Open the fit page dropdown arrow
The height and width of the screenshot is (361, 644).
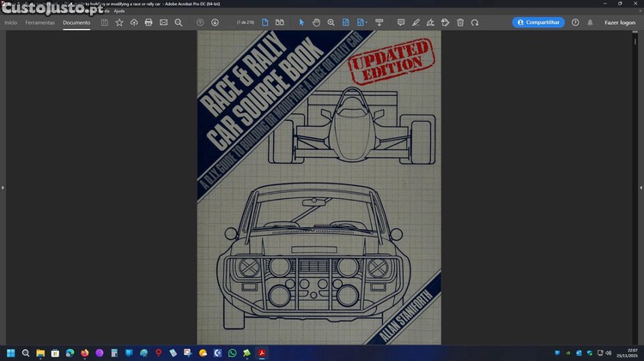(366, 22)
